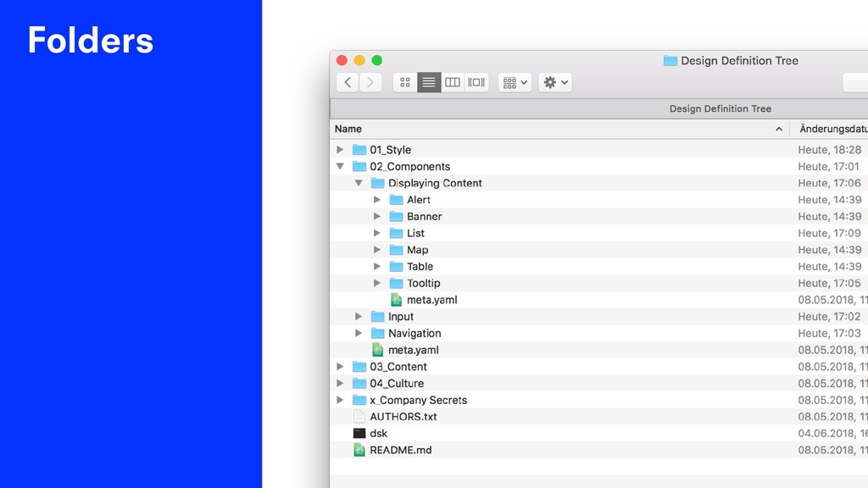Image resolution: width=868 pixels, height=488 pixels.
Task: Collapse the Displaying Content folder
Action: tap(359, 183)
